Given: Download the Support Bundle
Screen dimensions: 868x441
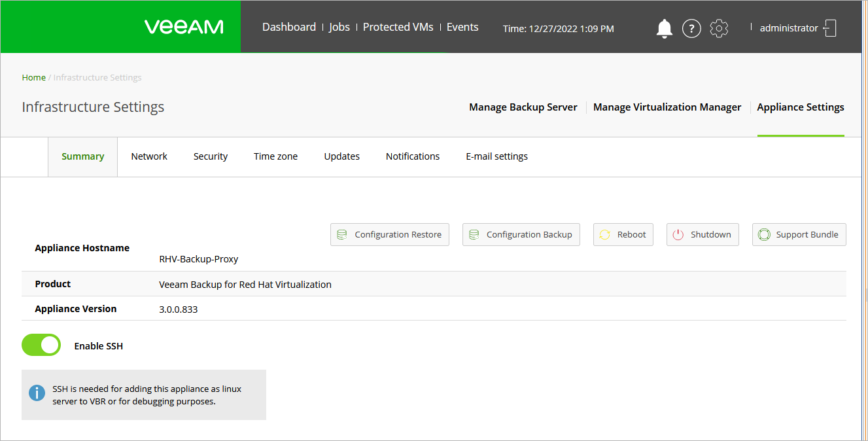Looking at the screenshot, I should (x=799, y=234).
